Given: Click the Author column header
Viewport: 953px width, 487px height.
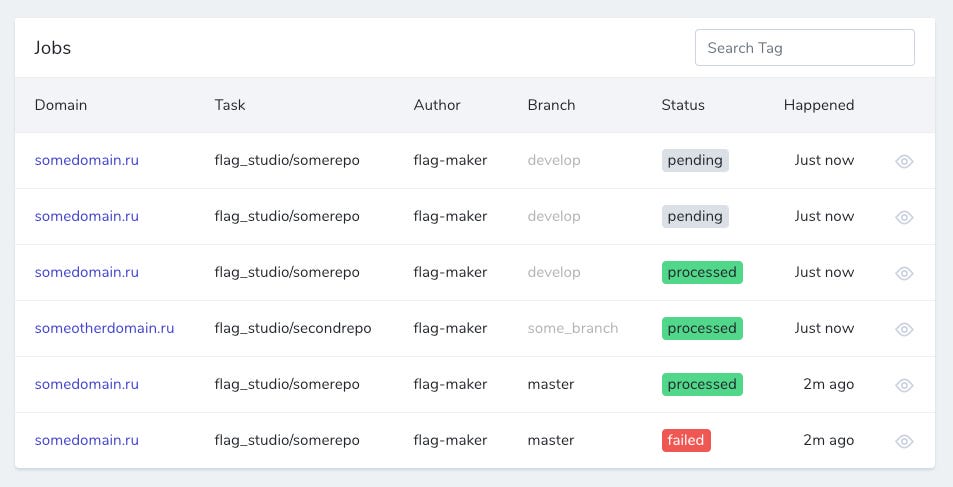Looking at the screenshot, I should tap(437, 105).
